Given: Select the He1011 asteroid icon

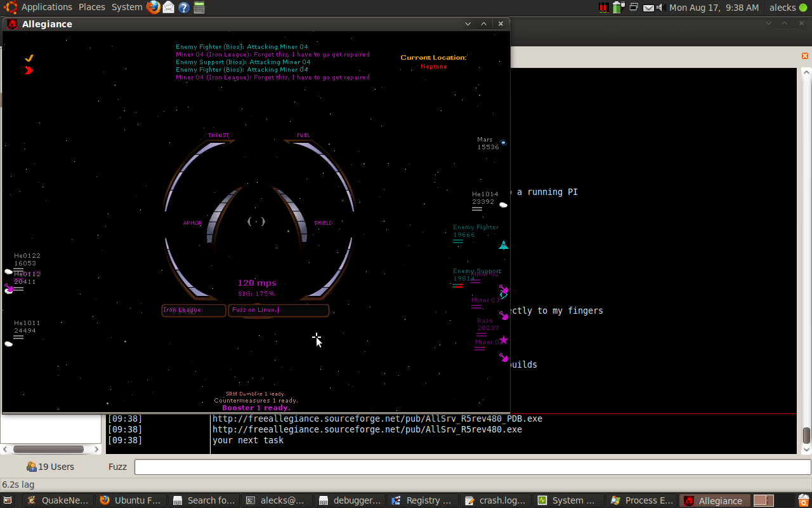Looking at the screenshot, I should point(9,344).
